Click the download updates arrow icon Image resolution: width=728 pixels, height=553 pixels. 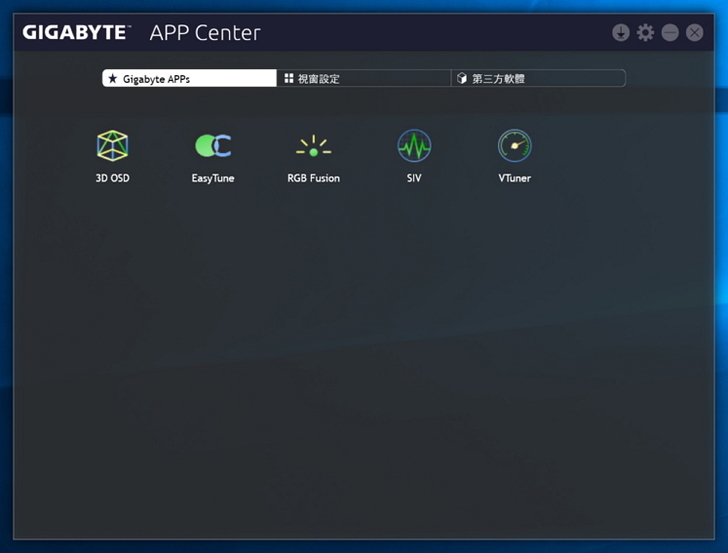pos(621,33)
